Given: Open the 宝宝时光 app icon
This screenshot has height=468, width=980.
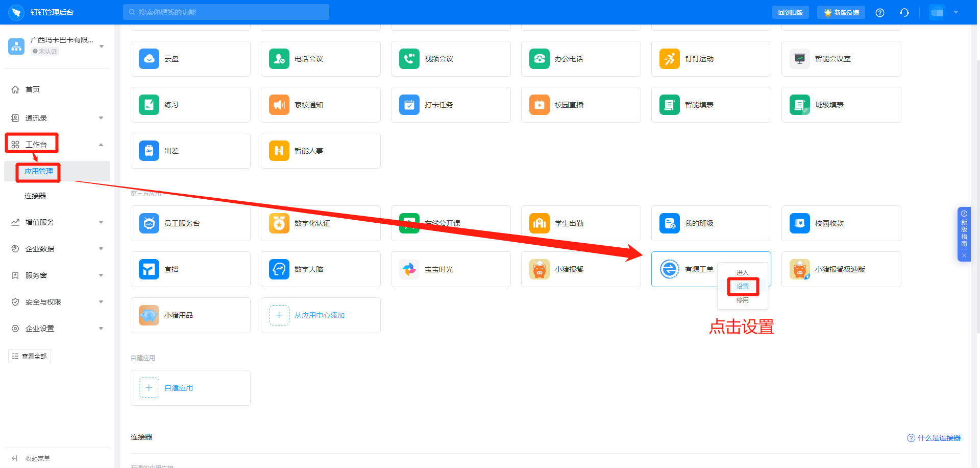Looking at the screenshot, I should coord(409,269).
